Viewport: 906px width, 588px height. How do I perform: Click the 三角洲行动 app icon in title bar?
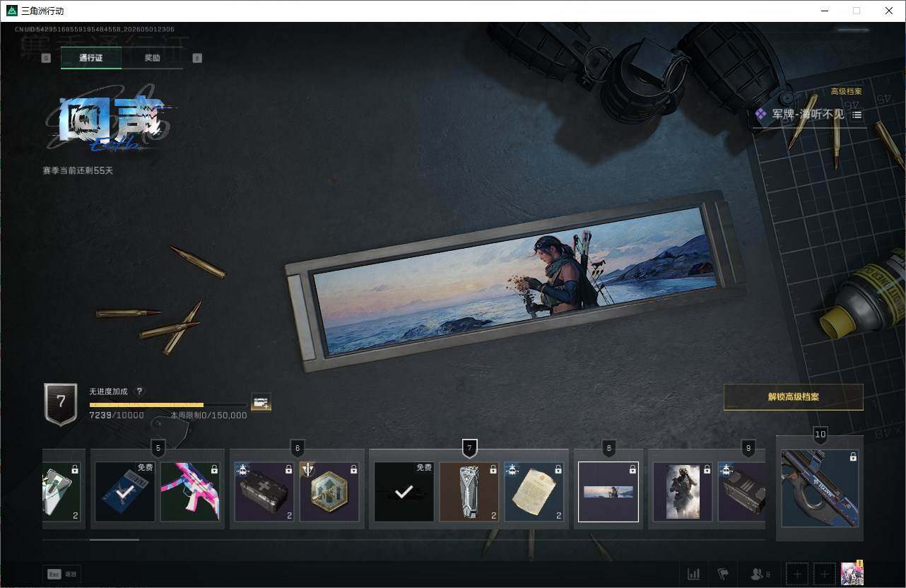point(11,11)
